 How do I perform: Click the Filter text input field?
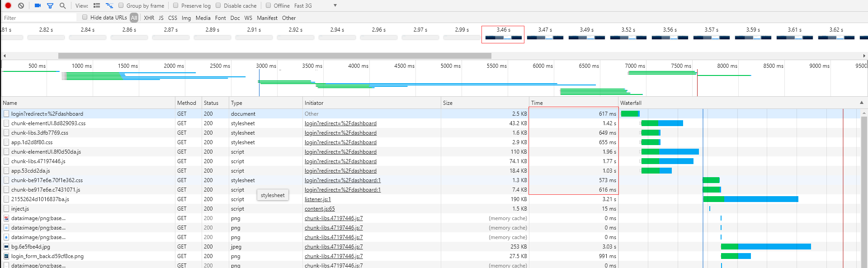(x=39, y=18)
